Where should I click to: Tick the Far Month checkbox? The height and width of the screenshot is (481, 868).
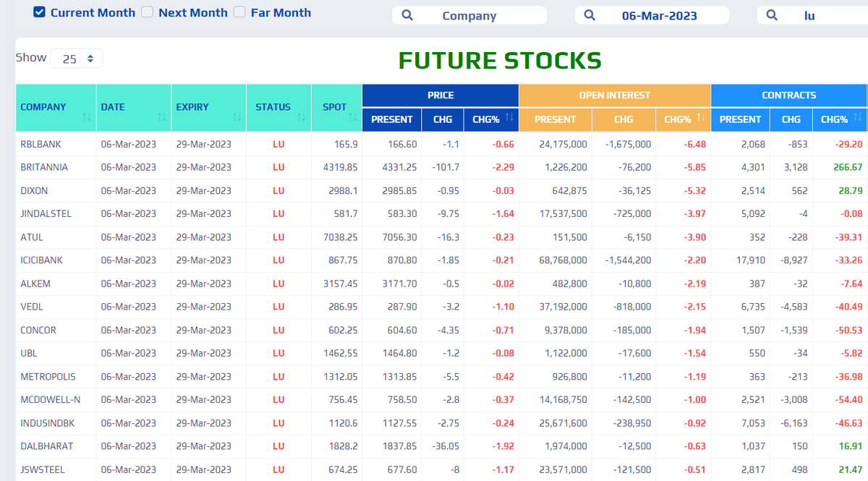pos(239,12)
